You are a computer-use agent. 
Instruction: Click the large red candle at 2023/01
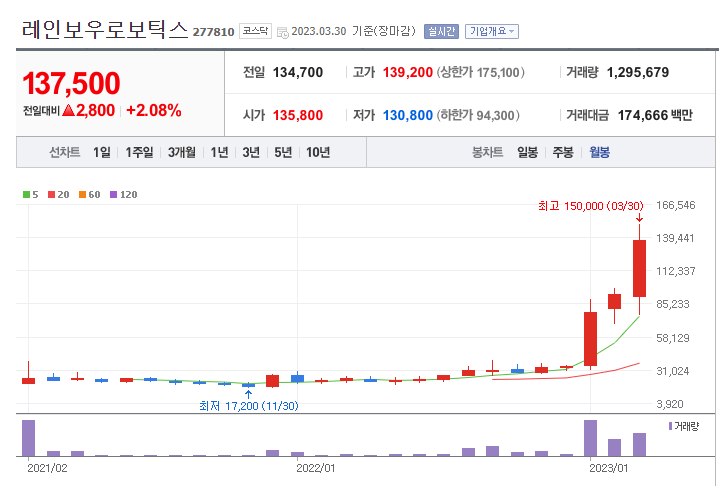590,339
